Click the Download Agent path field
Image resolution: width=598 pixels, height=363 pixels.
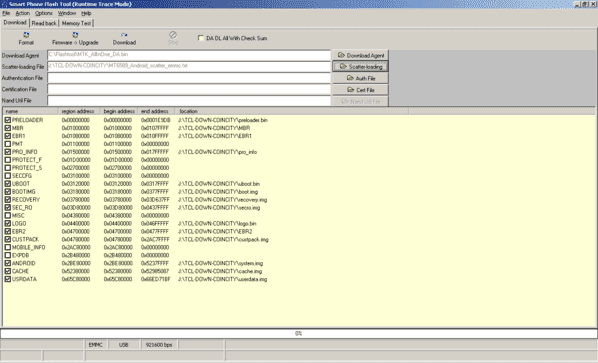pos(189,55)
